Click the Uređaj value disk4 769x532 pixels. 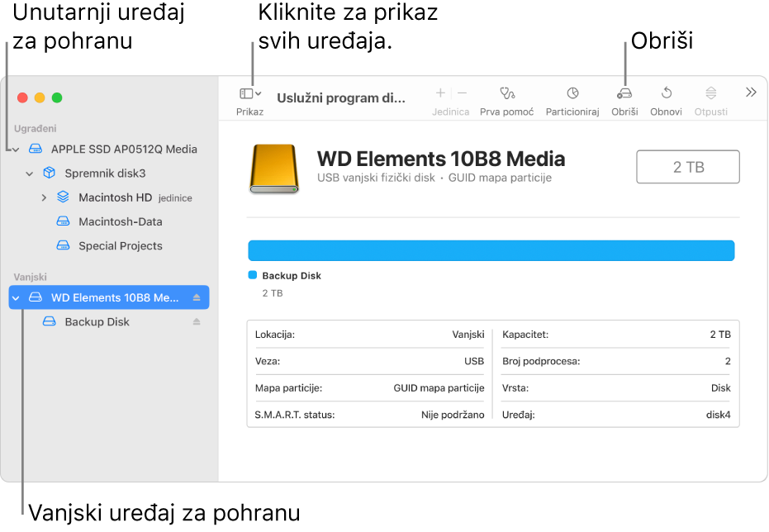click(718, 415)
